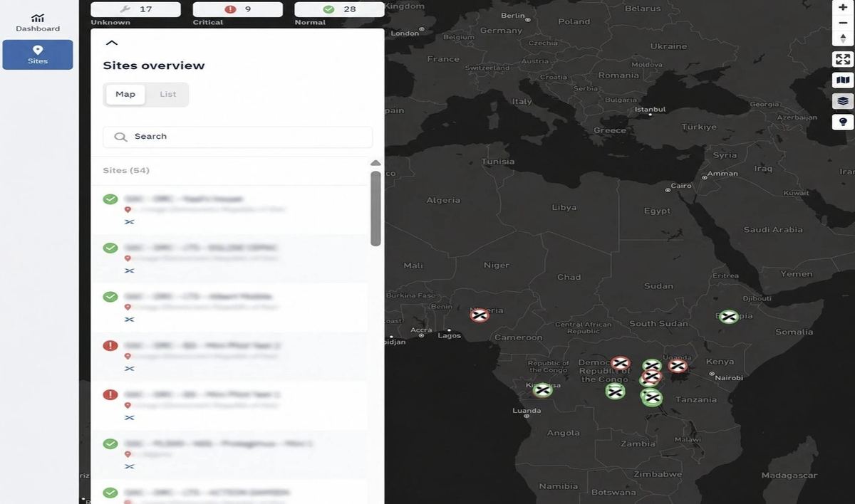
Task: Open the map layers control
Action: tap(843, 101)
